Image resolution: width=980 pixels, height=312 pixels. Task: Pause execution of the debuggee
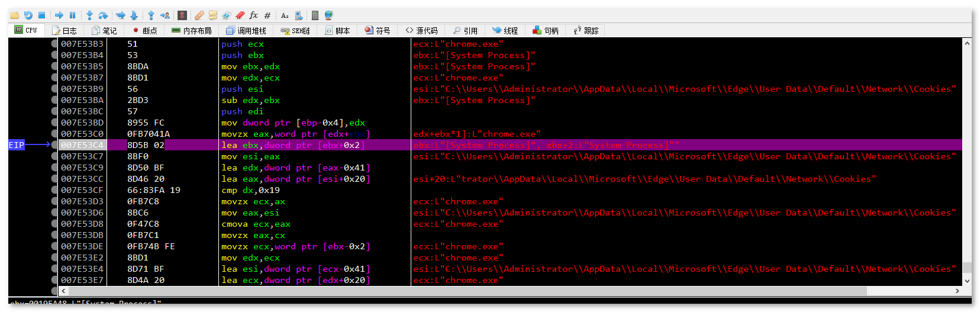pos(72,15)
